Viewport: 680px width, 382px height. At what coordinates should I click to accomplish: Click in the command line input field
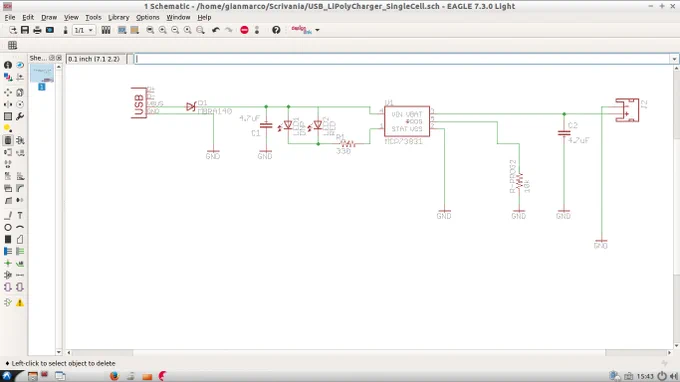(x=402, y=59)
